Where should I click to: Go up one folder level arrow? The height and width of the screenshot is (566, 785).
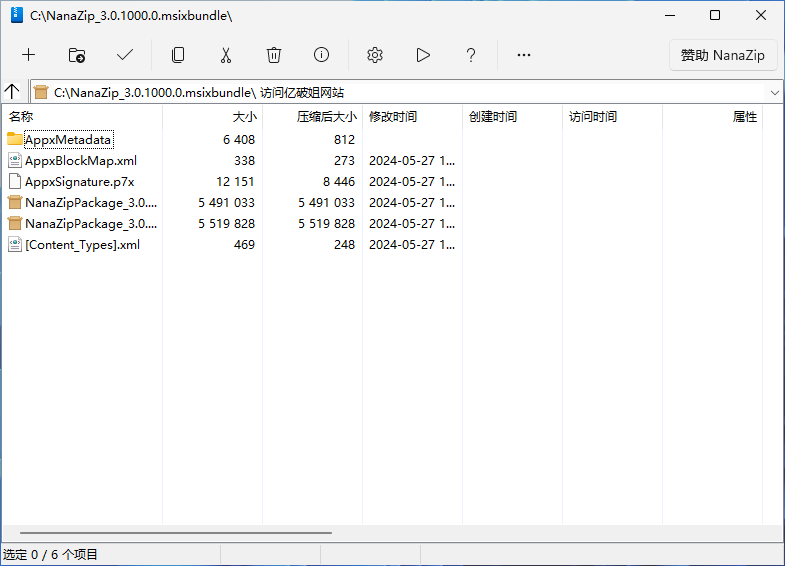click(x=13, y=92)
